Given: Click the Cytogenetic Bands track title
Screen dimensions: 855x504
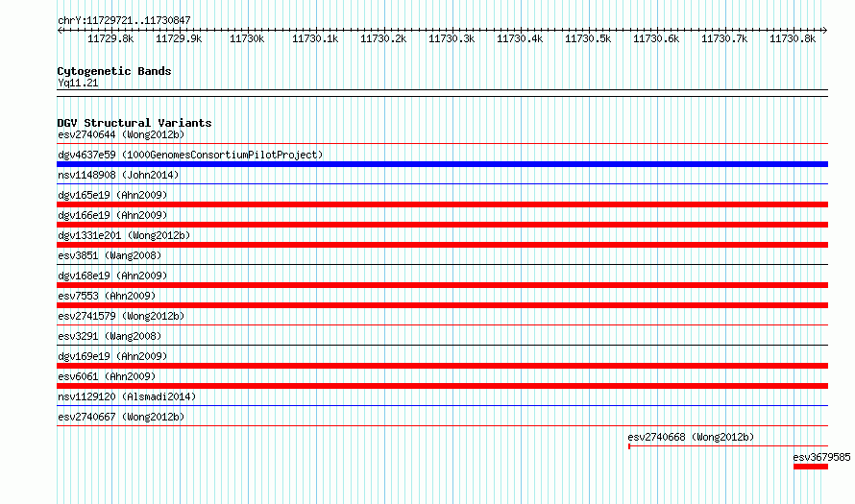Looking at the screenshot, I should click(x=114, y=71).
